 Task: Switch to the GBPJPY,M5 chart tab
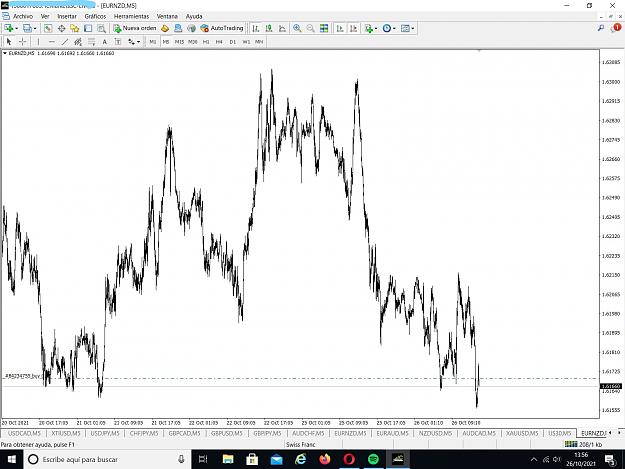[267, 433]
